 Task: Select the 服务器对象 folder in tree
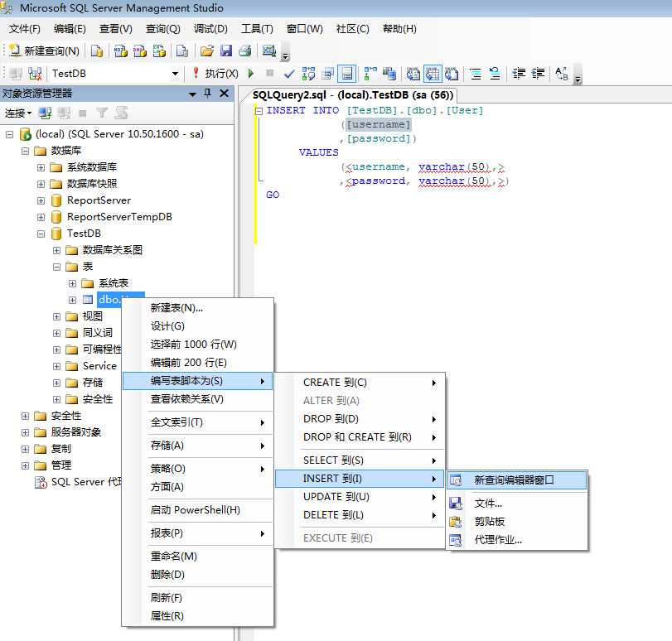coord(76,432)
